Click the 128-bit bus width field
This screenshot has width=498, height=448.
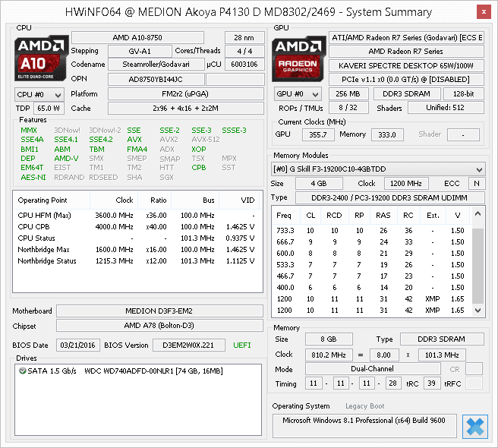pos(464,94)
